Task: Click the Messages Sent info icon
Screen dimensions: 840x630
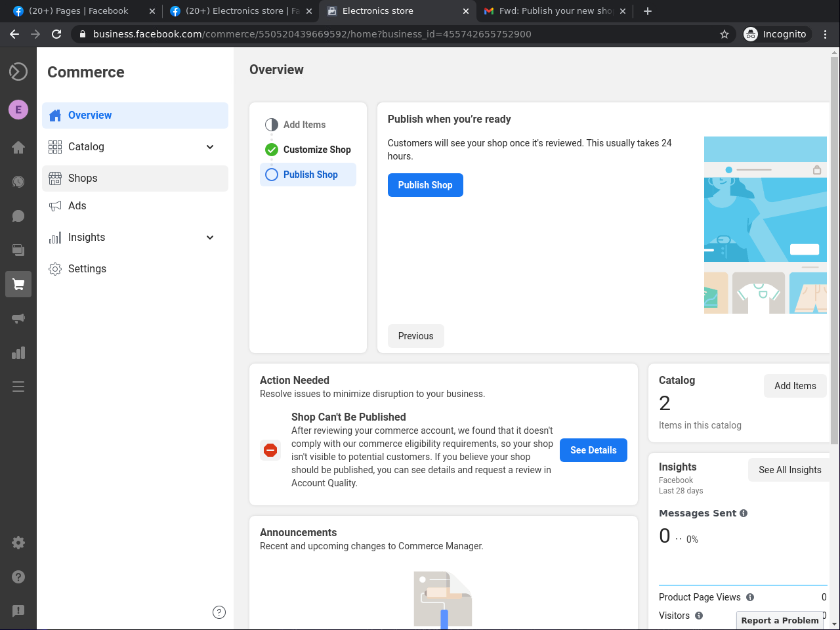Action: (744, 513)
